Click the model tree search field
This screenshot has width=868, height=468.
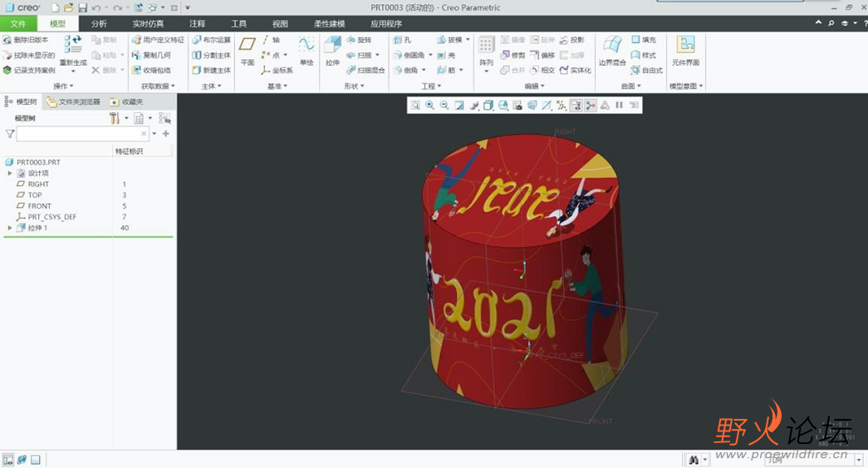[82, 134]
